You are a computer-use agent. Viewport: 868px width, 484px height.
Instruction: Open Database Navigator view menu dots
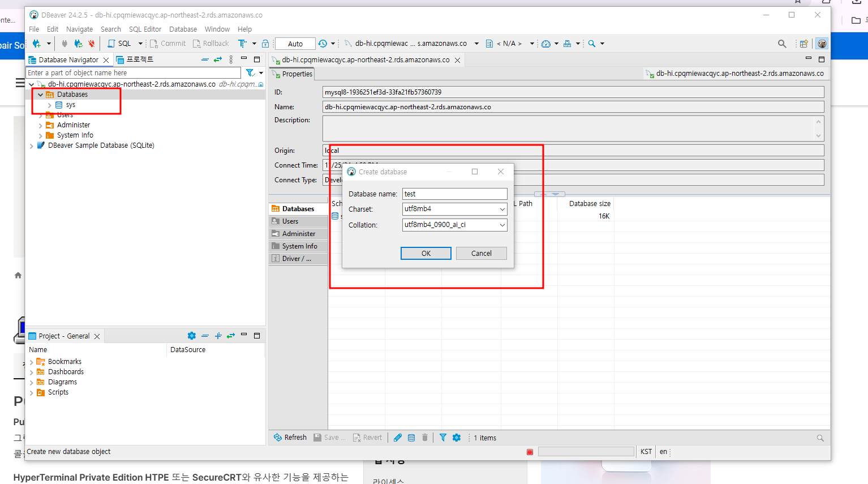[231, 59]
